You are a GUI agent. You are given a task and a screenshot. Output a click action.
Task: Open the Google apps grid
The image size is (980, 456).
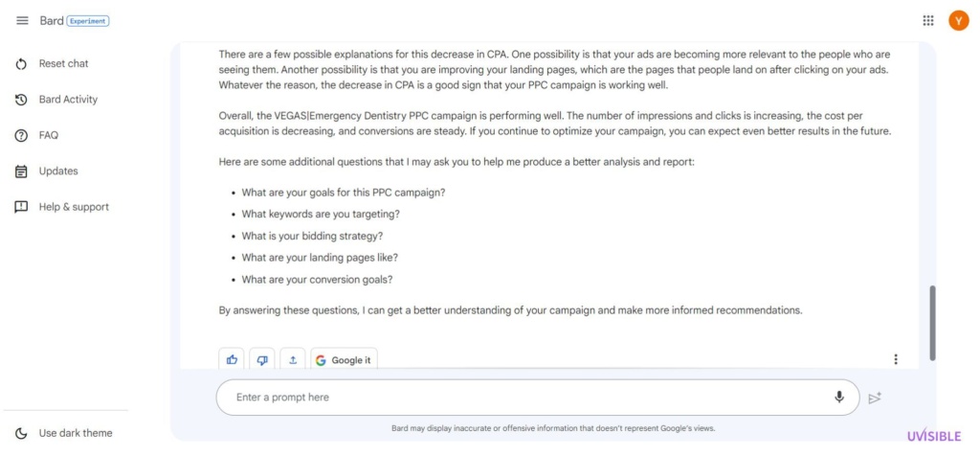(928, 21)
